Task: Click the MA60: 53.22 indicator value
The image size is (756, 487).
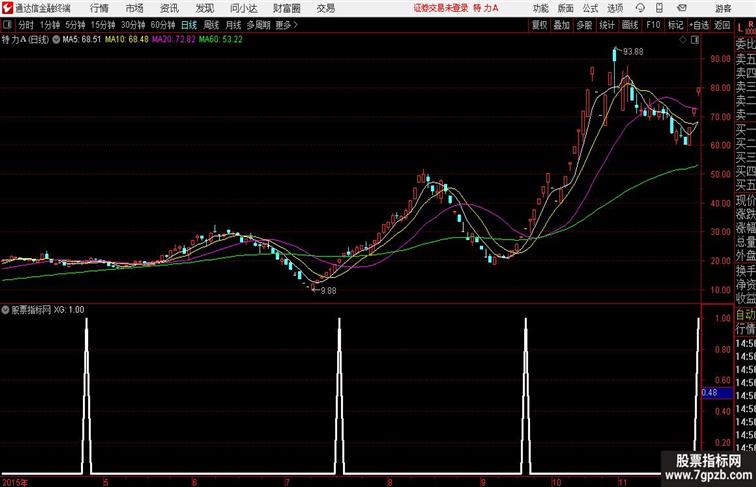Action: click(x=221, y=40)
